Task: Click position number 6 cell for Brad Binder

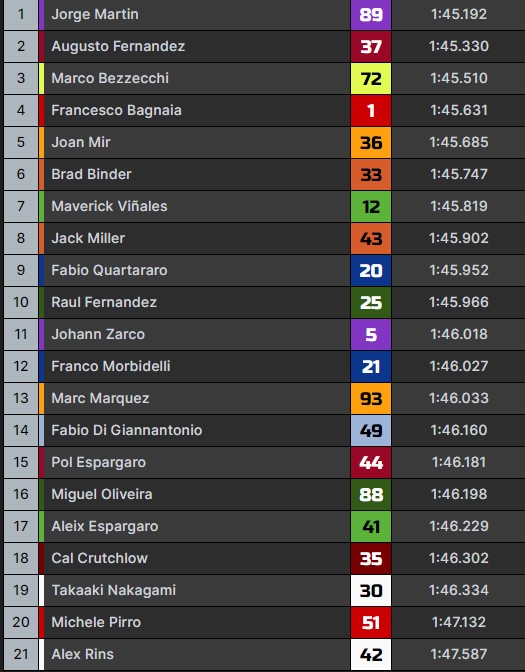Action: [x=21, y=174]
